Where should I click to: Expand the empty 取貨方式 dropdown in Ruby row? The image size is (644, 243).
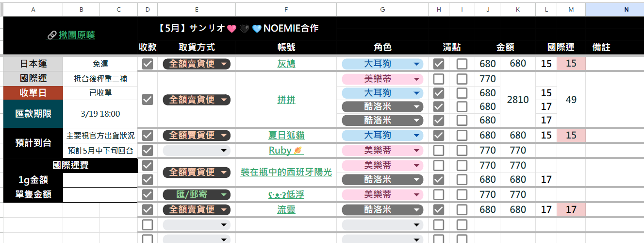coord(197,150)
